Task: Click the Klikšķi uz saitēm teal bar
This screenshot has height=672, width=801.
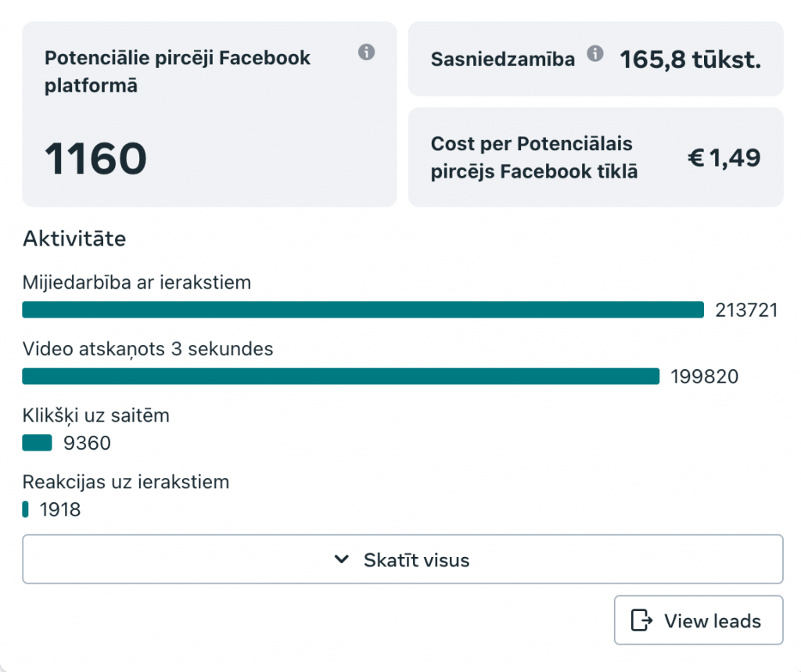Action: click(x=37, y=443)
